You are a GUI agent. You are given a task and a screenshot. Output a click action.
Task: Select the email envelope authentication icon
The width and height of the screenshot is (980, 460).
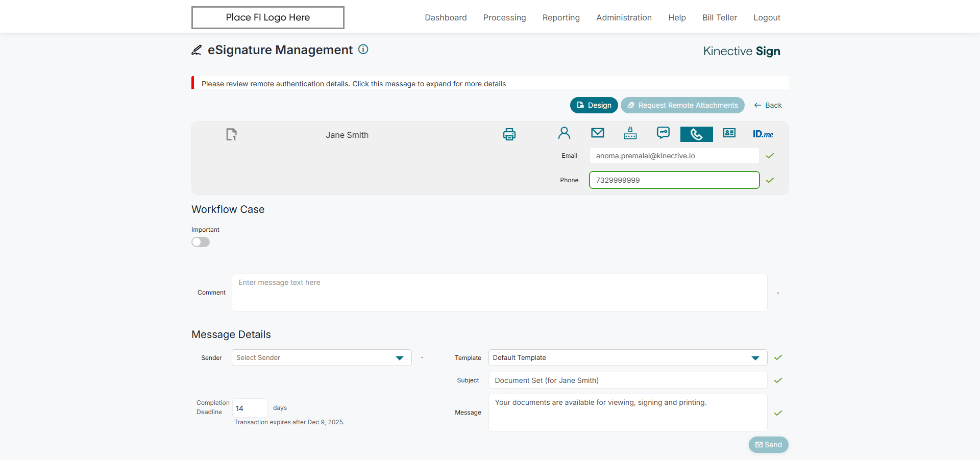click(598, 133)
